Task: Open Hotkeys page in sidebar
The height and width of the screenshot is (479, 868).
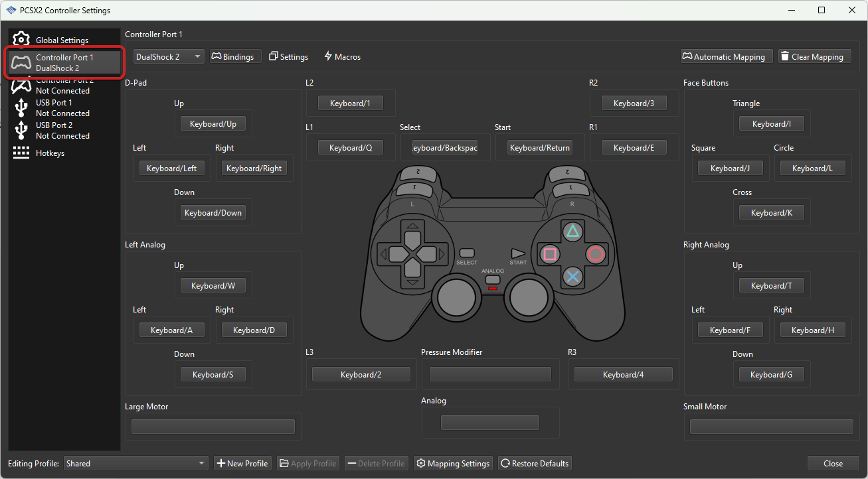Action: [64, 153]
